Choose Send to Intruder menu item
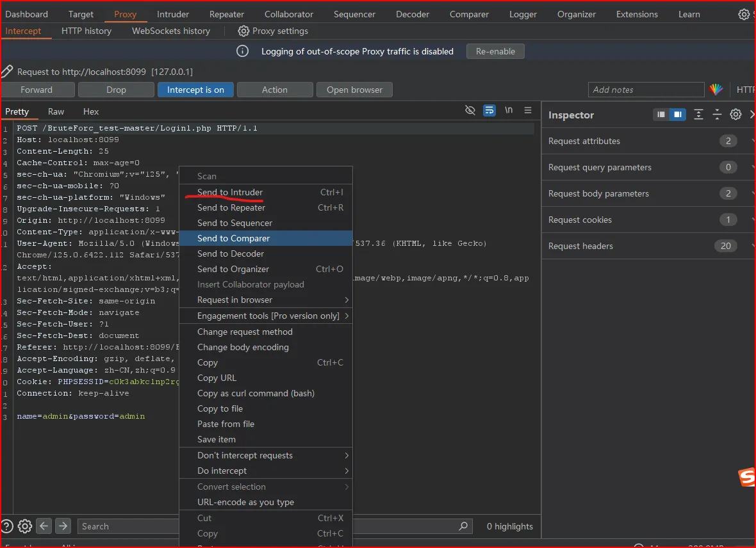The image size is (756, 548). pos(230,192)
